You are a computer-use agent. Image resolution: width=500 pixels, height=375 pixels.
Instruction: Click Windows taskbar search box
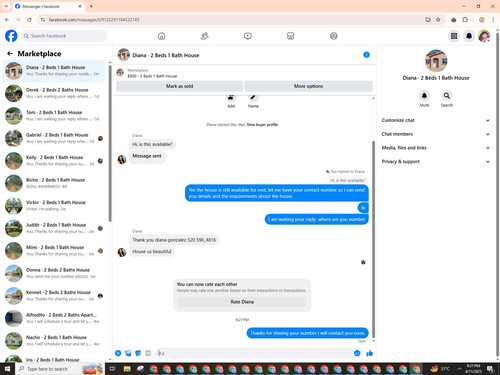pyautogui.click(x=60, y=369)
